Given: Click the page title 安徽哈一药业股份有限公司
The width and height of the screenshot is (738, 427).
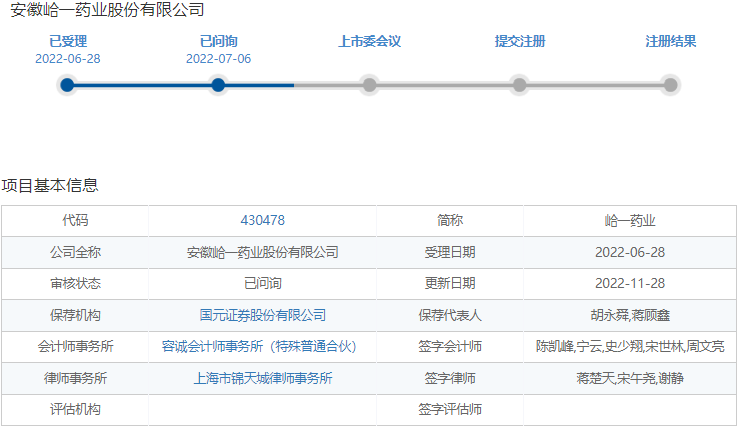Looking at the screenshot, I should pyautogui.click(x=107, y=9).
